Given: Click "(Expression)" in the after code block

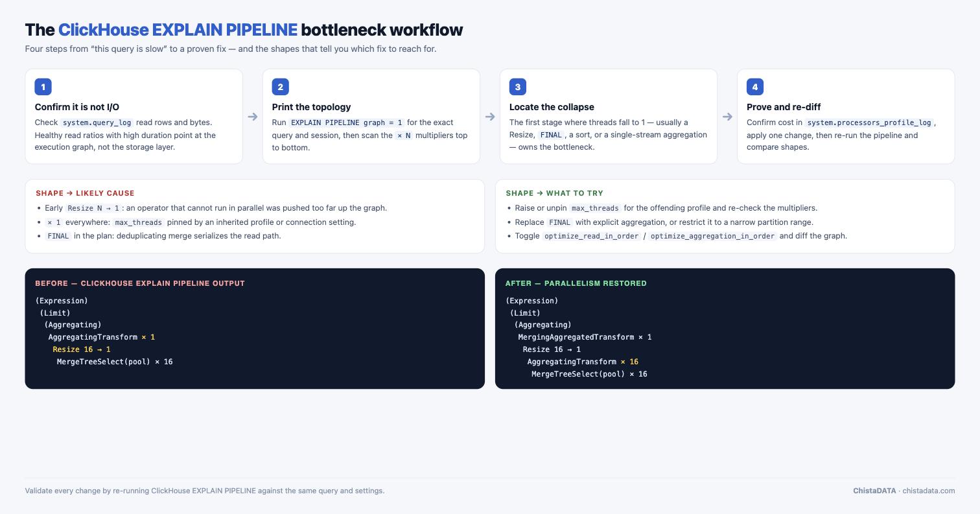Looking at the screenshot, I should tap(532, 301).
